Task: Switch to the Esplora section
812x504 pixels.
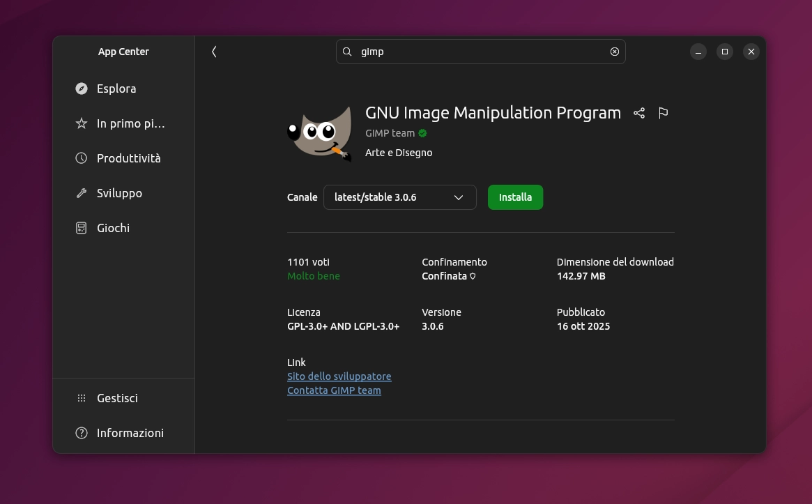Action: pyautogui.click(x=116, y=89)
